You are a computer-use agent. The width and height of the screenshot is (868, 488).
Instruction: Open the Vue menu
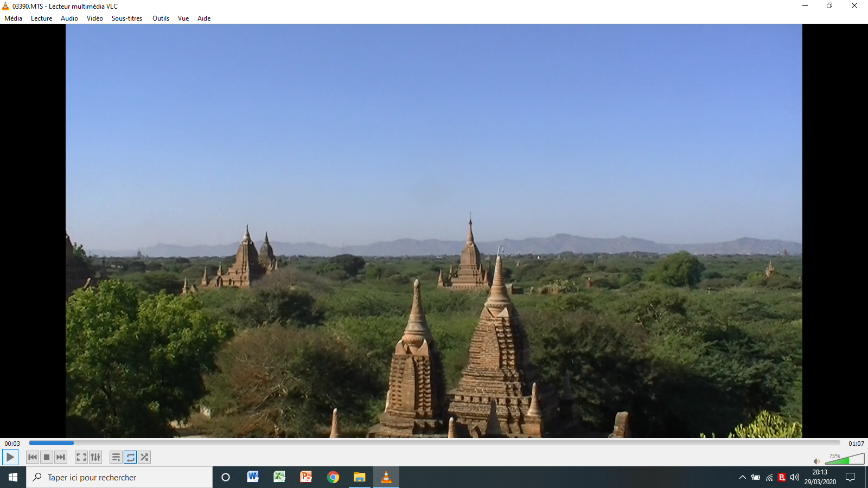point(183,18)
